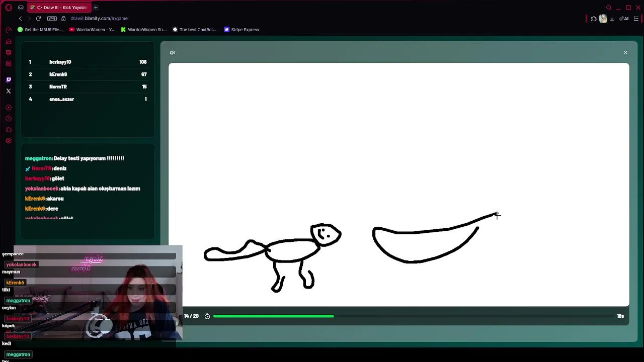Open the sidebar Player icon
The width and height of the screenshot is (644, 362).
(9, 108)
